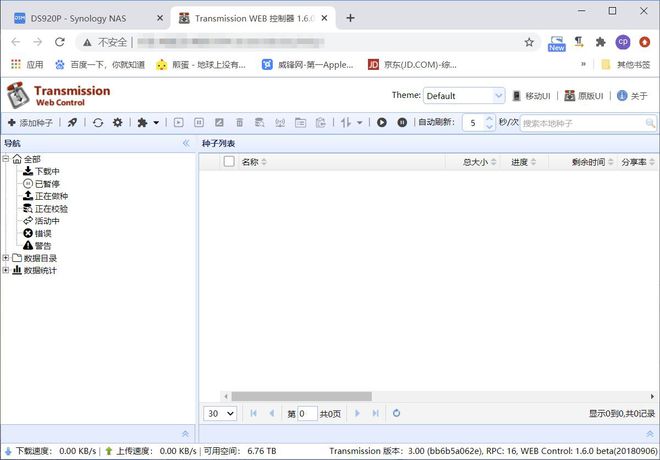660x460 pixels.
Task: Click the trash delete torrent icon
Action: pos(240,122)
